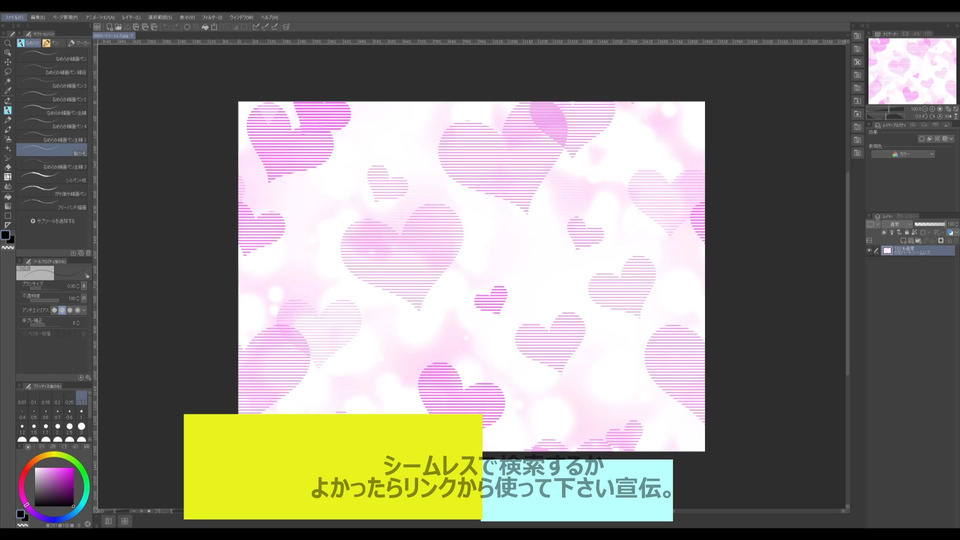Image resolution: width=960 pixels, height=540 pixels.
Task: Select the first anti-aliasing option (none)
Action: pyautogui.click(x=54, y=310)
